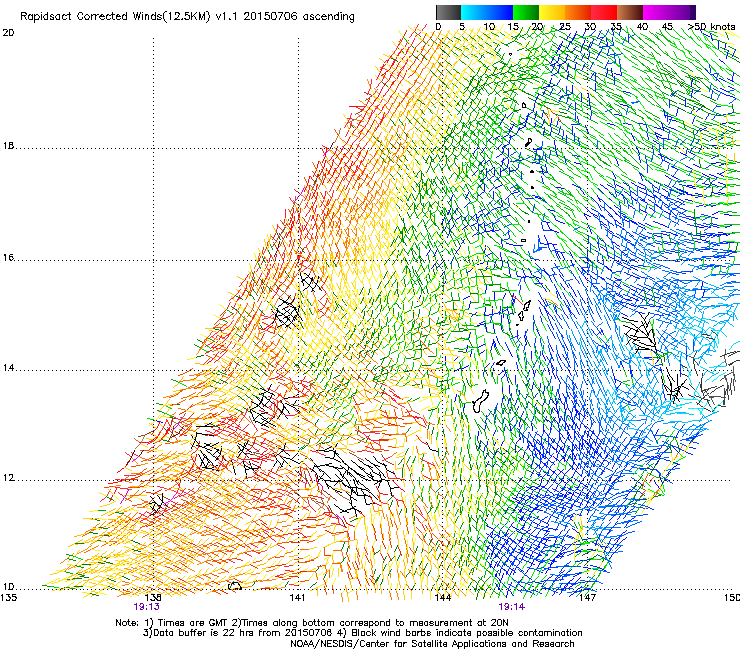
Task: Click the latitude label '14' on left axis
Action: pyautogui.click(x=8, y=368)
